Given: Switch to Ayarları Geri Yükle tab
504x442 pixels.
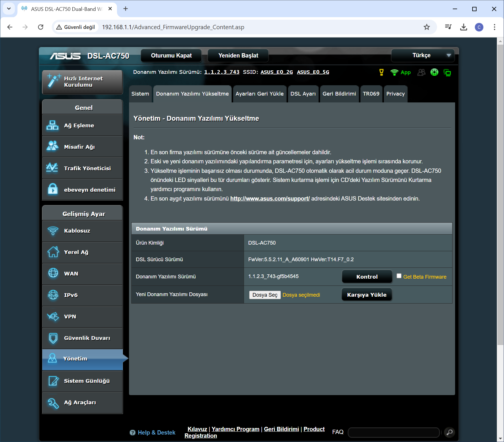Looking at the screenshot, I should click(259, 94).
